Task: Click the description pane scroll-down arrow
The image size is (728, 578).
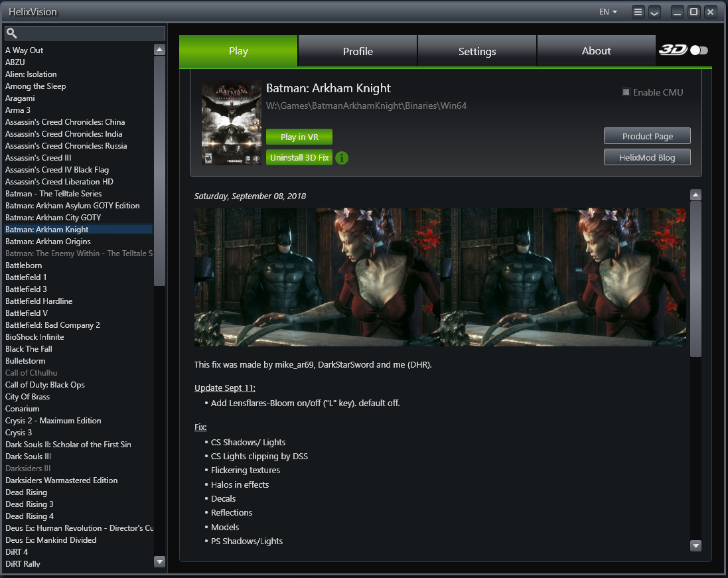Action: (695, 545)
